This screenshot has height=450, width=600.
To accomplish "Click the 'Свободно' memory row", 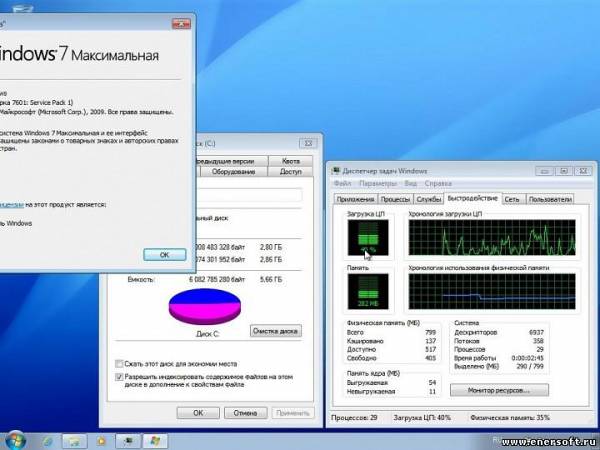I will click(x=391, y=358).
